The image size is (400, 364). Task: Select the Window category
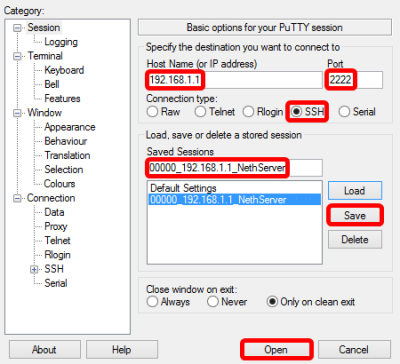[x=45, y=113]
